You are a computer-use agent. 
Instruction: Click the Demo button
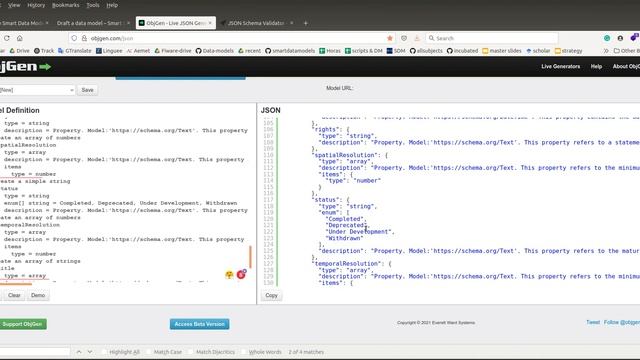(38, 295)
